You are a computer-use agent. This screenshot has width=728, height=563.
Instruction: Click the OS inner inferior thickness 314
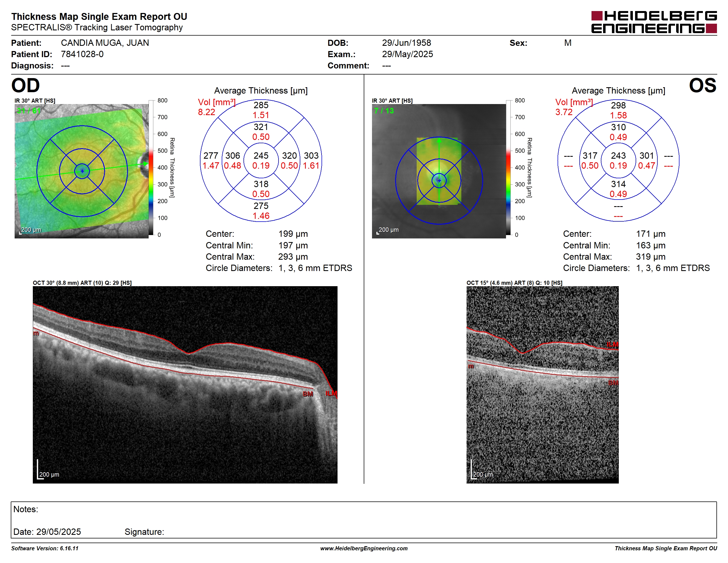click(618, 184)
